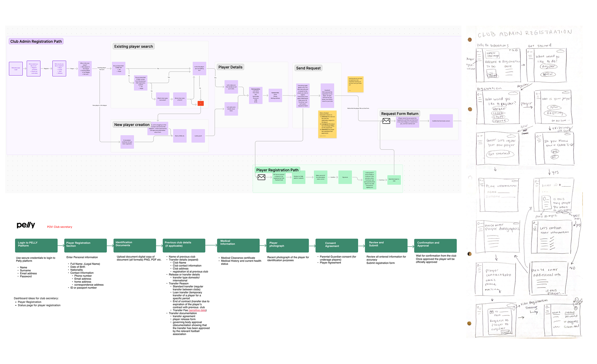Click the envelope icon in Player Registration Path
The height and width of the screenshot is (364, 597).
click(x=261, y=177)
